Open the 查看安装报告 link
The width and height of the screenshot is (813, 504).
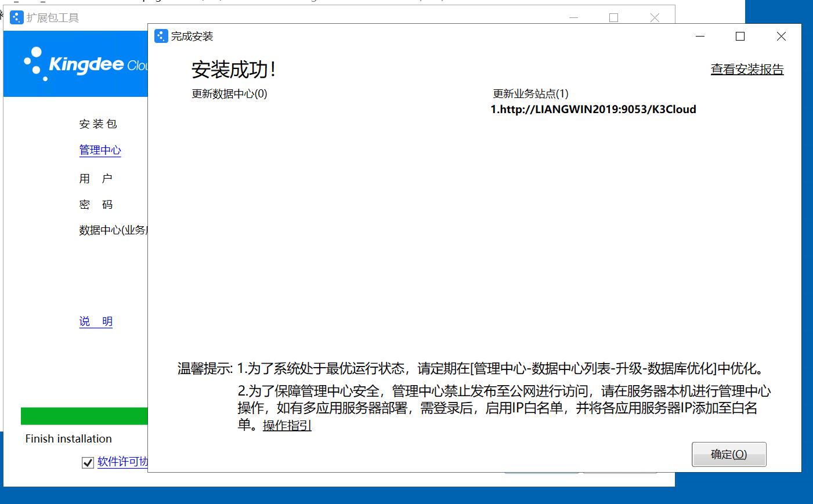(747, 70)
